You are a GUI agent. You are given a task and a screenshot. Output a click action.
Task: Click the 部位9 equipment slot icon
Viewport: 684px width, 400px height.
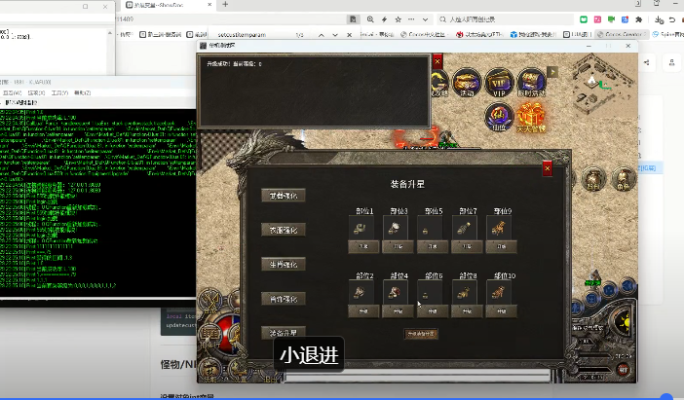tap(498, 228)
